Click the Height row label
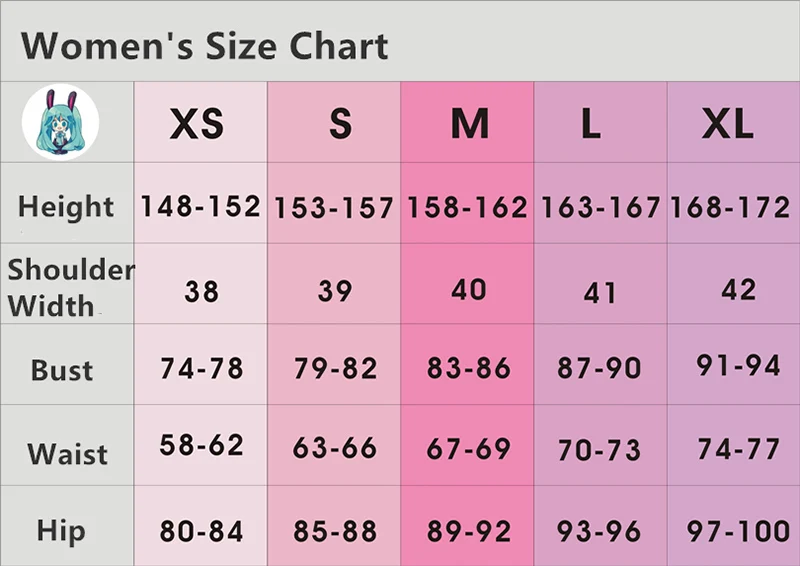The width and height of the screenshot is (800, 566). [66, 207]
